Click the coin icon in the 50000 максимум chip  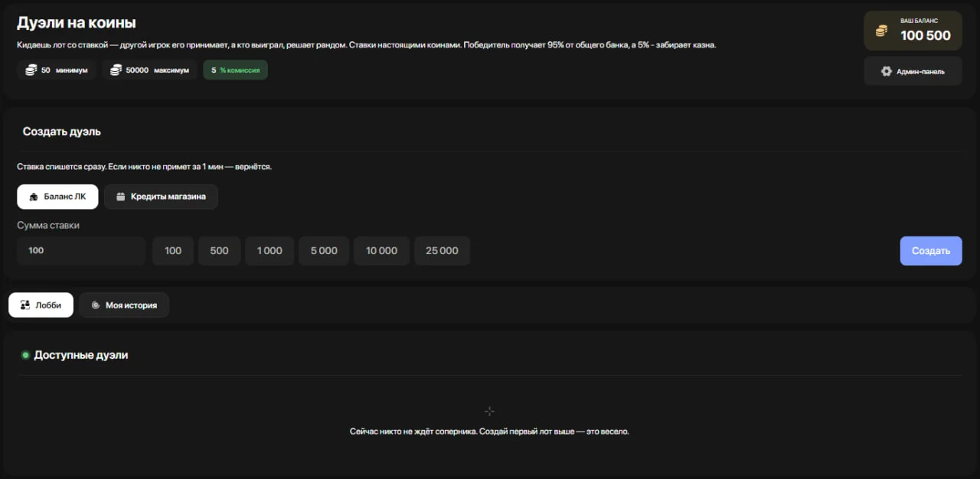[x=116, y=70]
